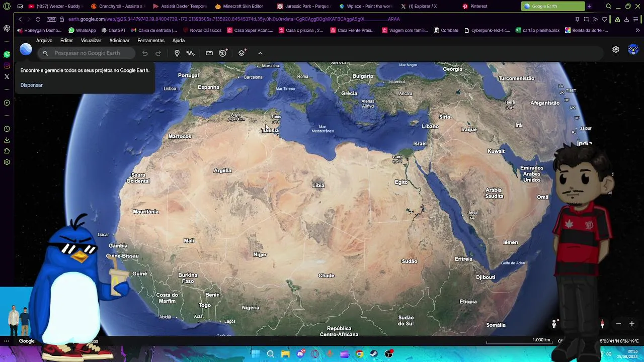Open X in the browser sidebar
Screen dimensions: 644x362
tap(7, 76)
